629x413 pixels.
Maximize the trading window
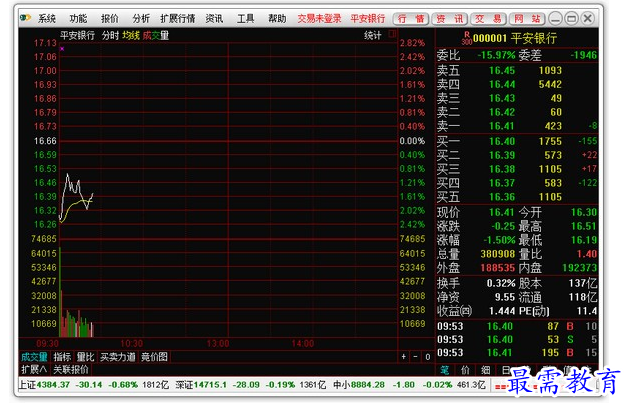572,18
